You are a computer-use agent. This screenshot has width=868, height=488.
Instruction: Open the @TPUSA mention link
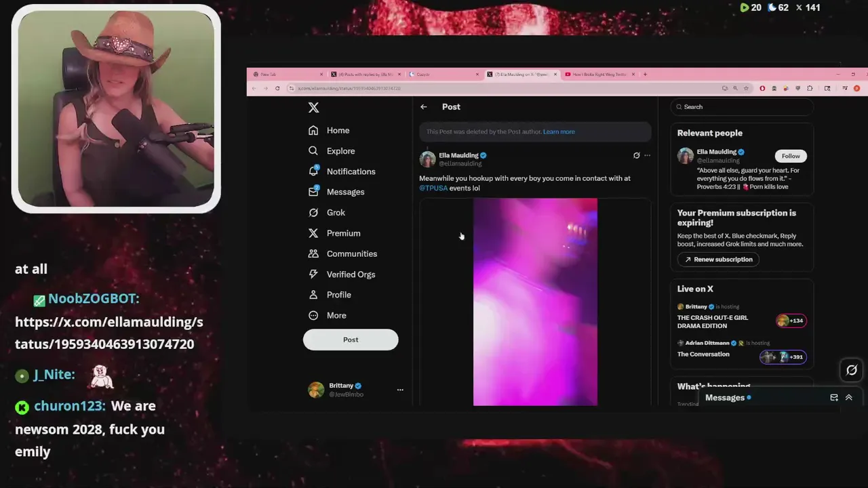pos(433,188)
